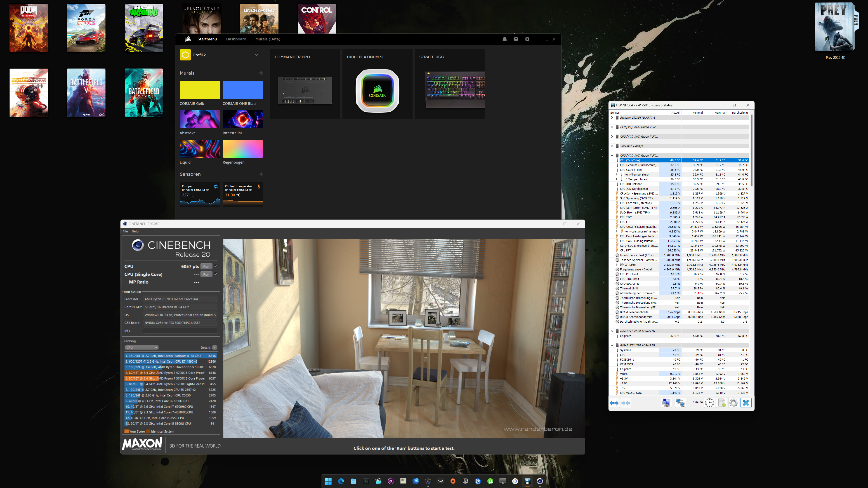This screenshot has height=488, width=868.
Task: Open ranking Details button
Action: point(215,347)
